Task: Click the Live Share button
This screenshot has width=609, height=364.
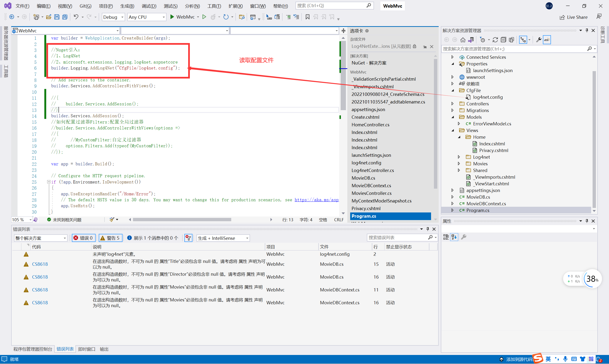Action: pos(574,17)
